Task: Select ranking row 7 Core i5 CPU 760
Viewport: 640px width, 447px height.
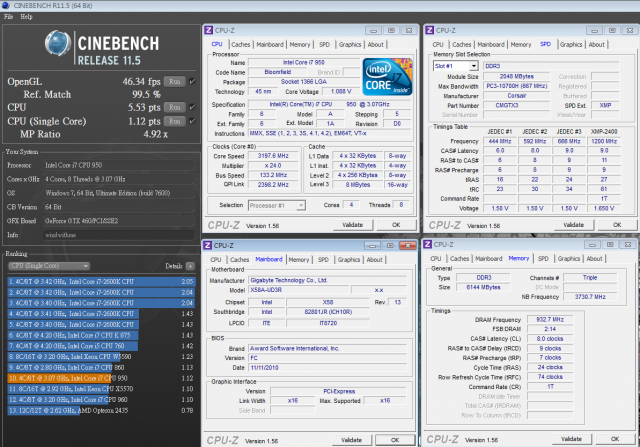Action: 101,346
